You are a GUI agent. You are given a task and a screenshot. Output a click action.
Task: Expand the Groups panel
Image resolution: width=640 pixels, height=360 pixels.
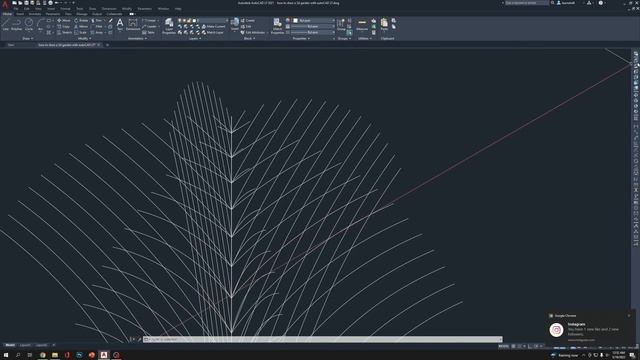pyautogui.click(x=344, y=39)
